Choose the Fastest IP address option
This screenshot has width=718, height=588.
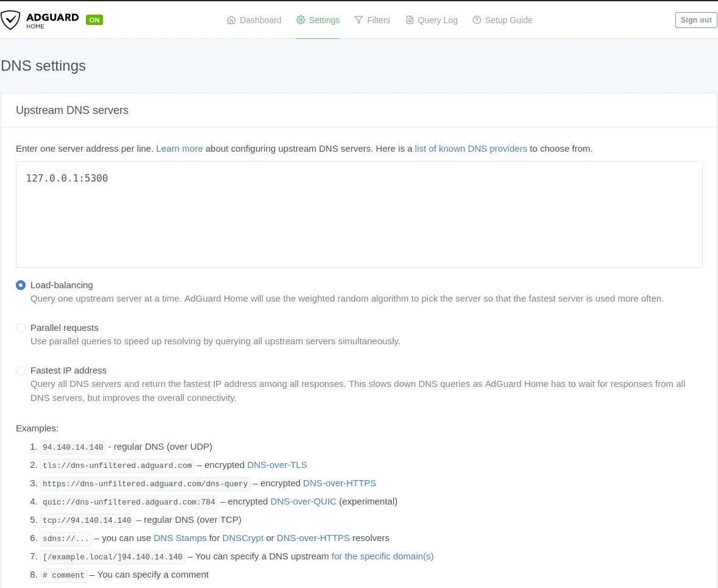click(x=21, y=370)
